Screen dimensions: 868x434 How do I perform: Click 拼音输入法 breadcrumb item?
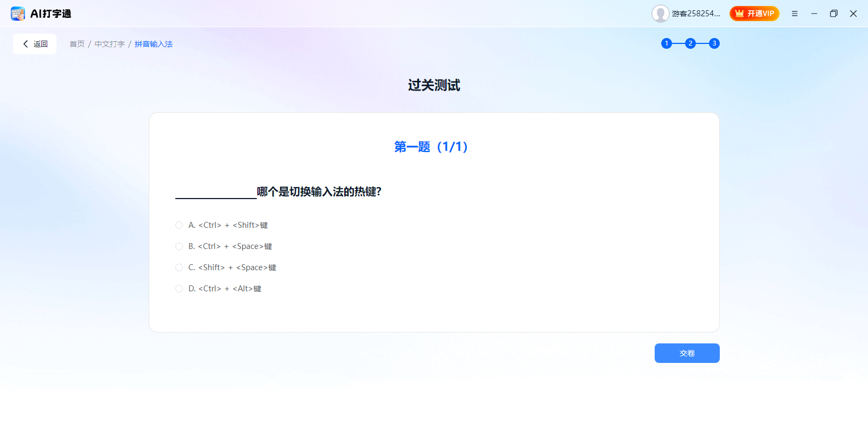point(154,44)
